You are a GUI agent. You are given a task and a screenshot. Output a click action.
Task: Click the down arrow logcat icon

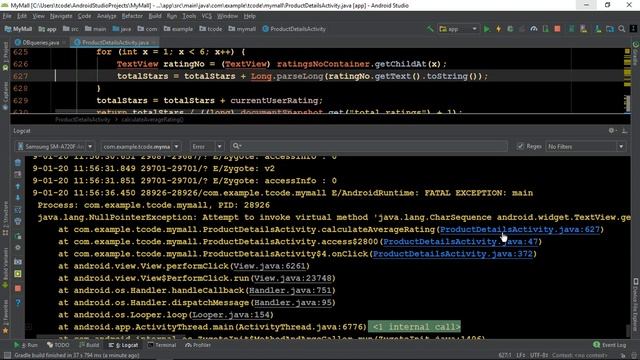pyautogui.click(x=18, y=198)
